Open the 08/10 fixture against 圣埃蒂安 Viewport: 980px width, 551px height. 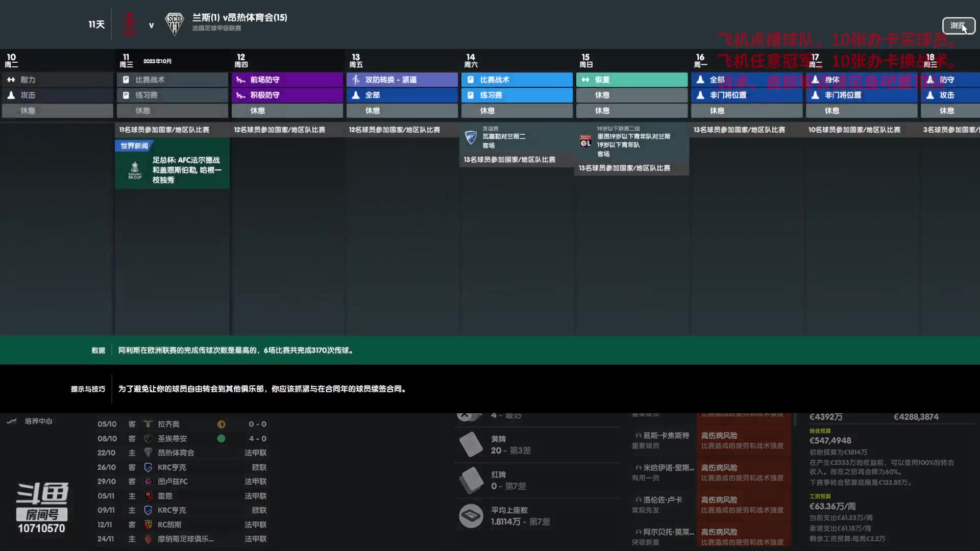(x=182, y=438)
